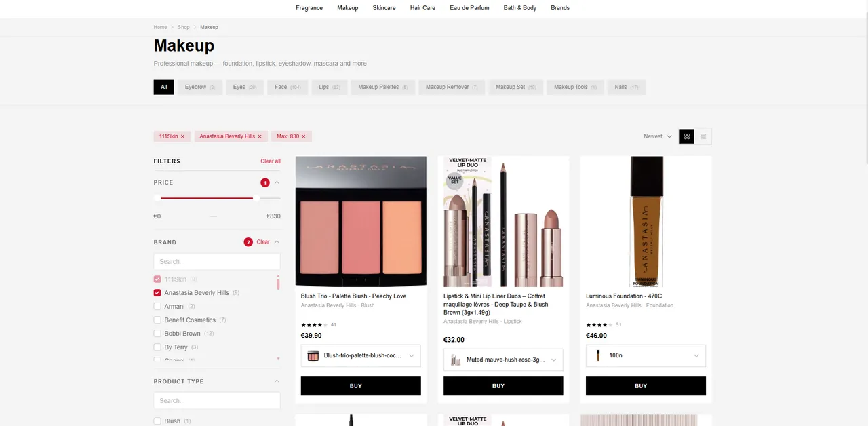Click the Price active filter count badge

coord(265,182)
